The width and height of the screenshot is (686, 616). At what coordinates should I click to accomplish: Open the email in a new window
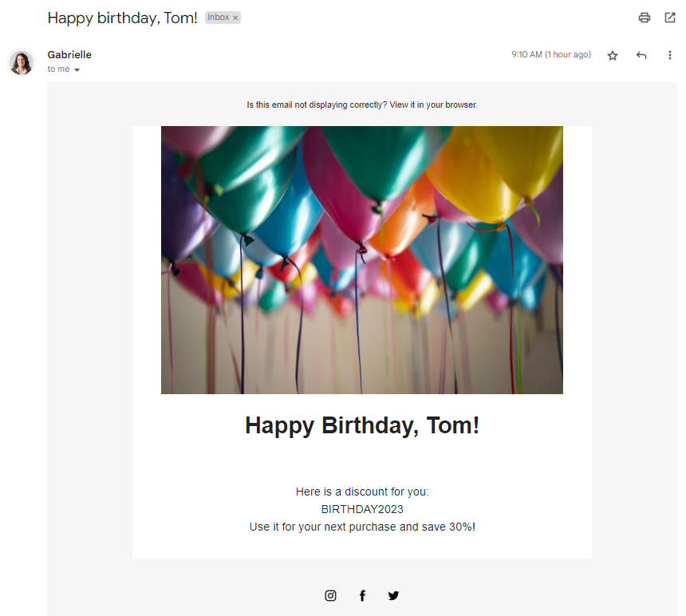pos(670,18)
